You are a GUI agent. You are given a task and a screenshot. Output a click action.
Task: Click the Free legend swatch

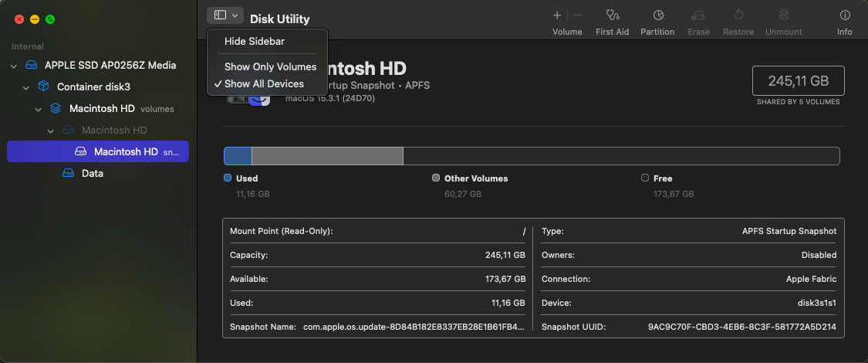(x=644, y=178)
